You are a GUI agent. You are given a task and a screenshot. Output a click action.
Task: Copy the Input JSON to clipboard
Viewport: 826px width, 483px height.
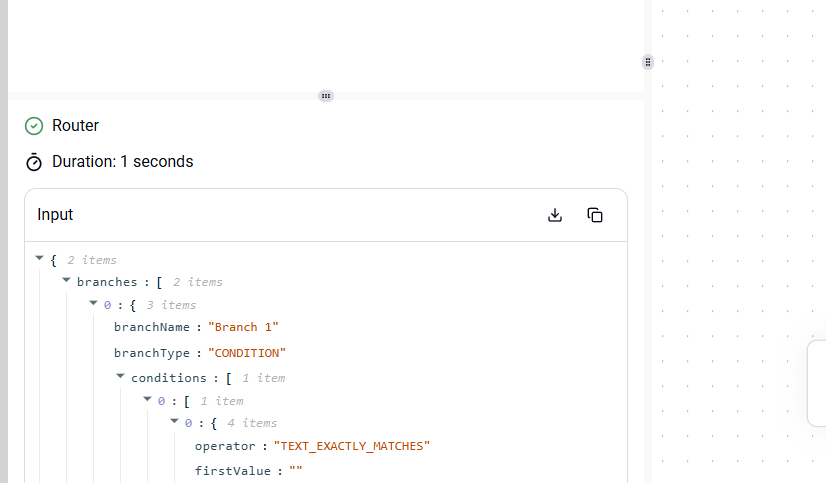[x=595, y=215]
